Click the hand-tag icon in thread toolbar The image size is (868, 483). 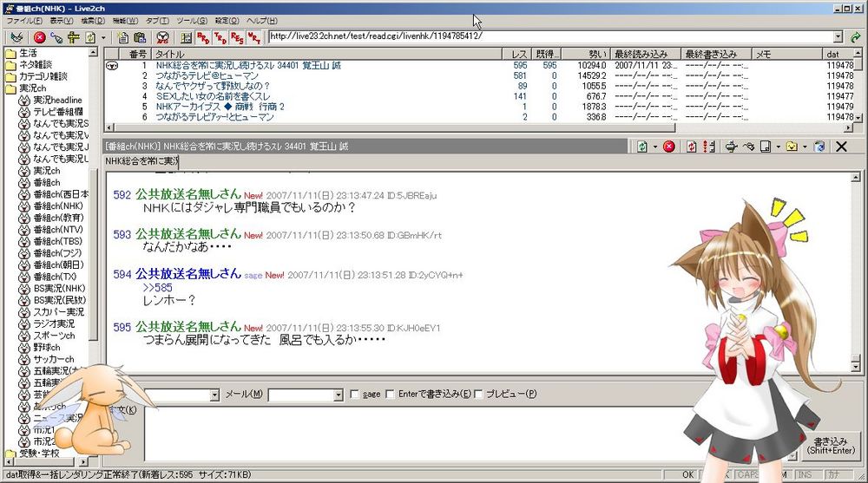(x=749, y=147)
